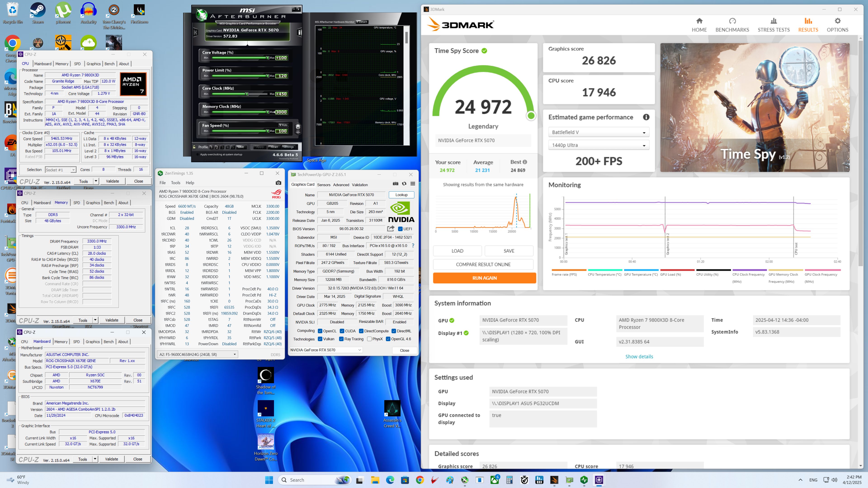Image resolution: width=868 pixels, height=488 pixels.
Task: Adjust the Fan Speed slider handle in Afterburner
Action: tap(268, 131)
